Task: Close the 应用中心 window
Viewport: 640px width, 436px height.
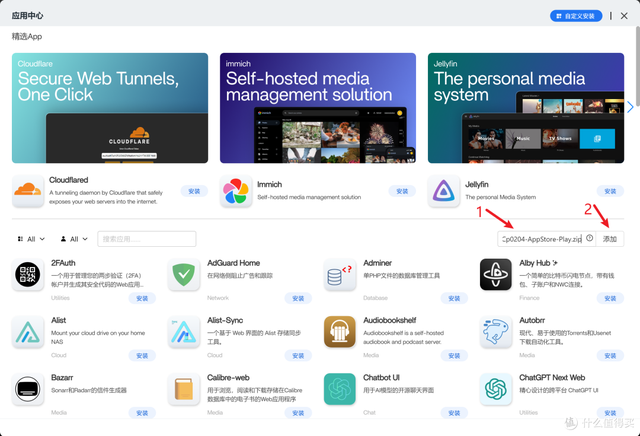Action: pos(624,16)
